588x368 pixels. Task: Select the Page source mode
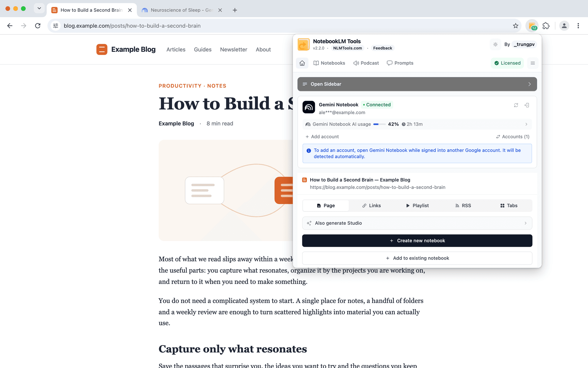pyautogui.click(x=326, y=205)
